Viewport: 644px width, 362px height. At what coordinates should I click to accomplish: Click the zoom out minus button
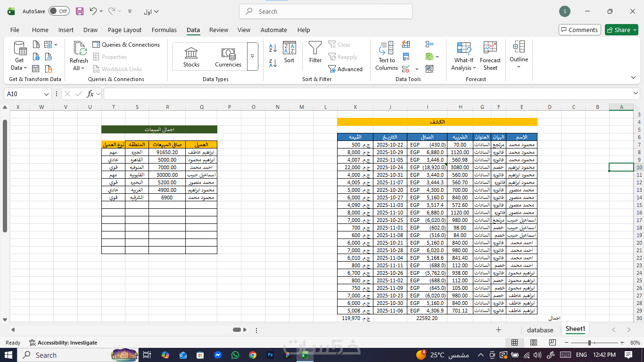pyautogui.click(x=566, y=343)
